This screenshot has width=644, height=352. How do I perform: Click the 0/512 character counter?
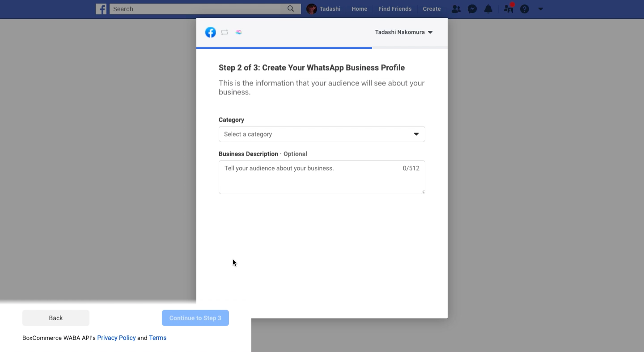(x=411, y=168)
